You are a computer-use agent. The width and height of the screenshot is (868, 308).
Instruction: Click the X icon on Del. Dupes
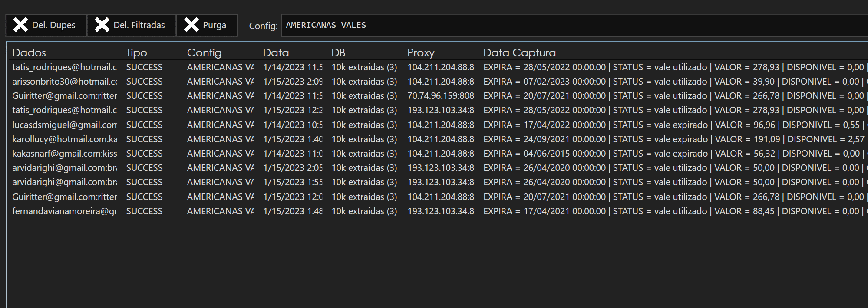[20, 25]
